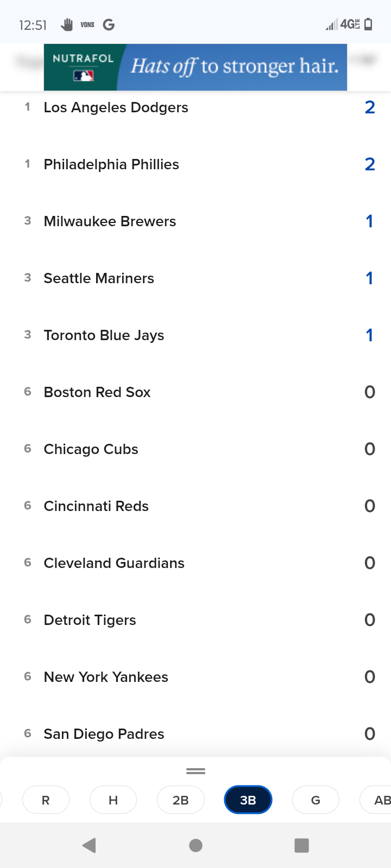
Task: Open the Nutrafol hair advertisement banner
Action: (195, 67)
